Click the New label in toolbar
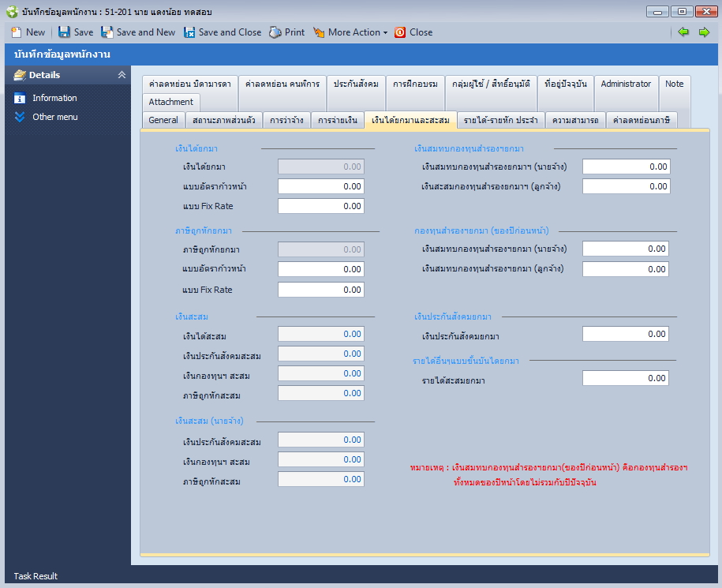 point(36,32)
